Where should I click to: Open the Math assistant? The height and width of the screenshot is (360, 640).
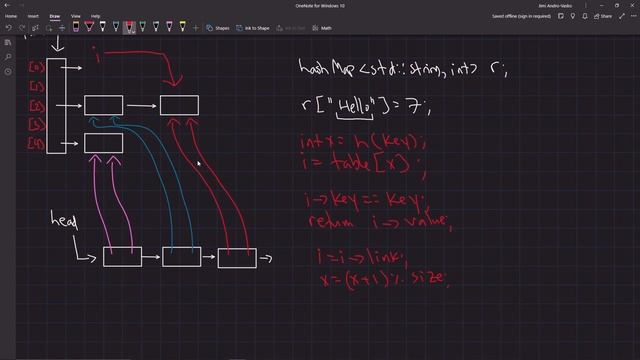point(322,28)
